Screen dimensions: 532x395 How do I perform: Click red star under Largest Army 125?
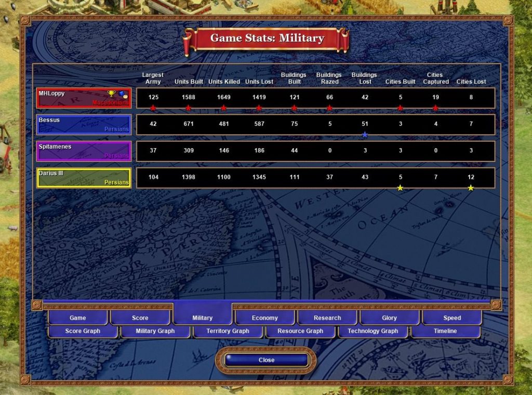pos(153,108)
